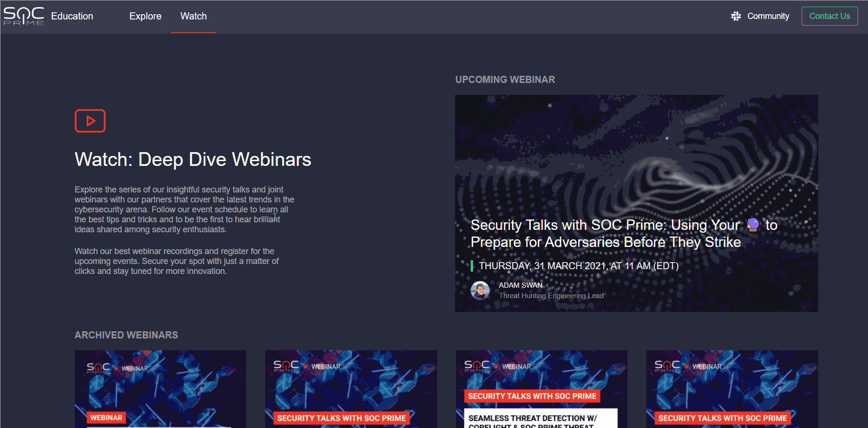Click Adam Swan's avatar photo
The height and width of the screenshot is (428, 868).
tap(480, 290)
